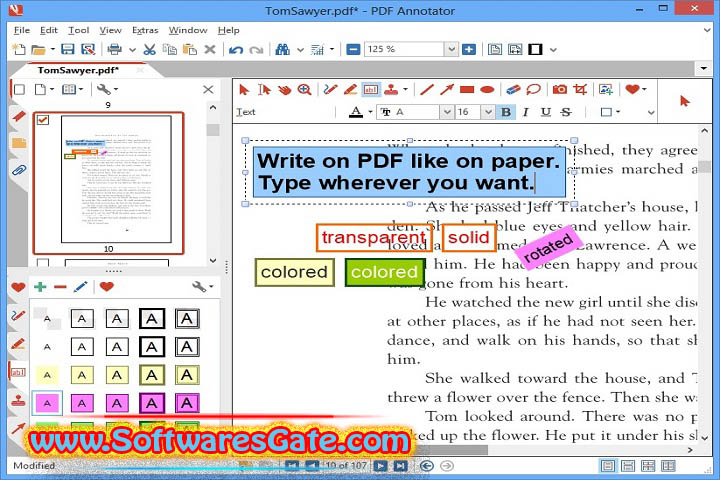Click the Find binoculars icon
This screenshot has height=480, width=720.
click(282, 49)
